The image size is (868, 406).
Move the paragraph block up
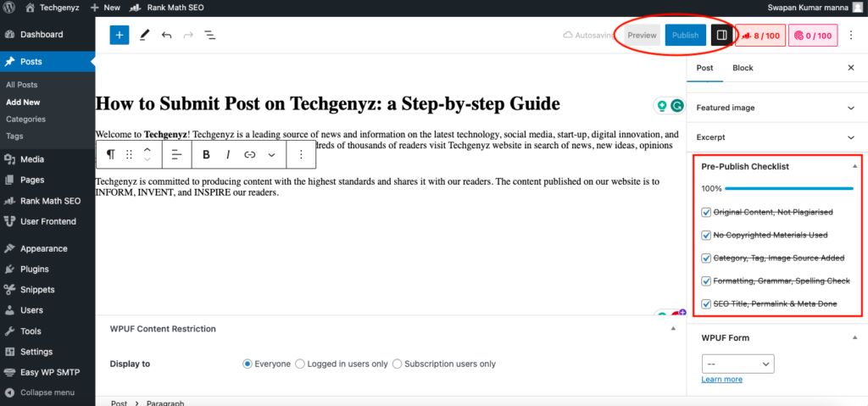pos(147,149)
